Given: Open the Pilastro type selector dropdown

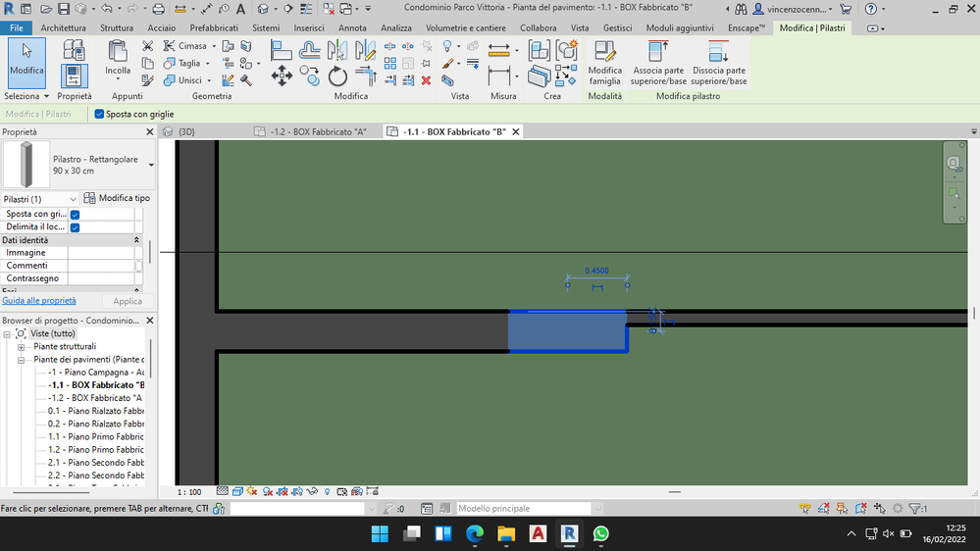Looking at the screenshot, I should coord(151,165).
